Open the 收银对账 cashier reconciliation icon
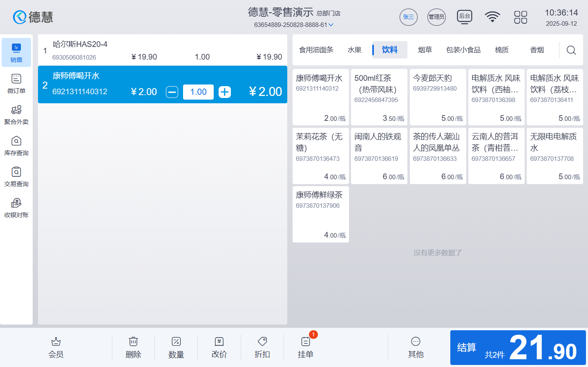The width and height of the screenshot is (588, 367). (16, 208)
